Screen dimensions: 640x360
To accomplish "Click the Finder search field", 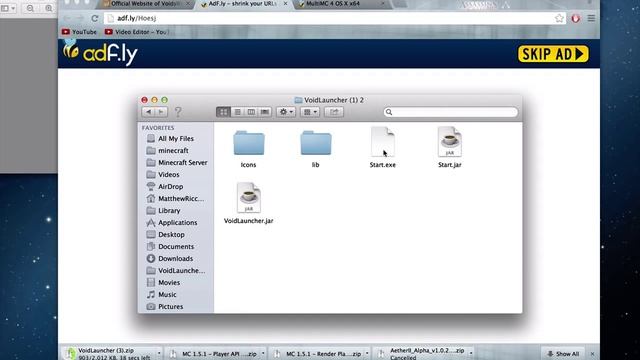I will 451,112.
